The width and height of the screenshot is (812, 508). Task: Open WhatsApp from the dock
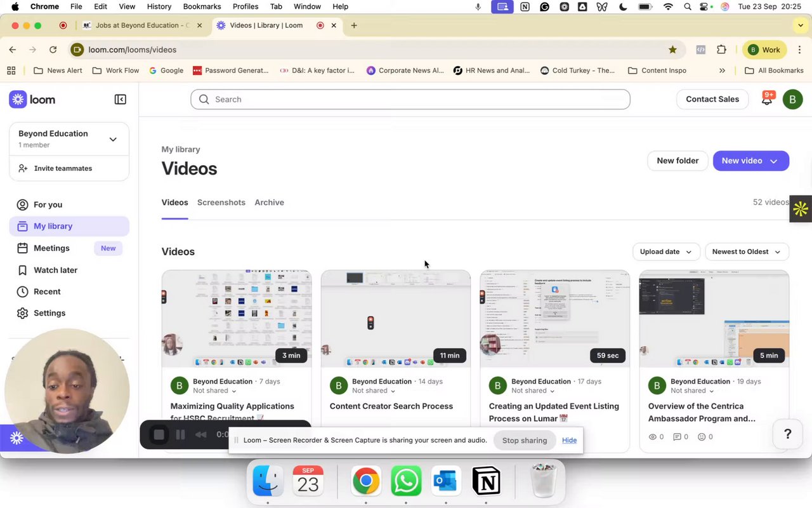click(x=406, y=481)
